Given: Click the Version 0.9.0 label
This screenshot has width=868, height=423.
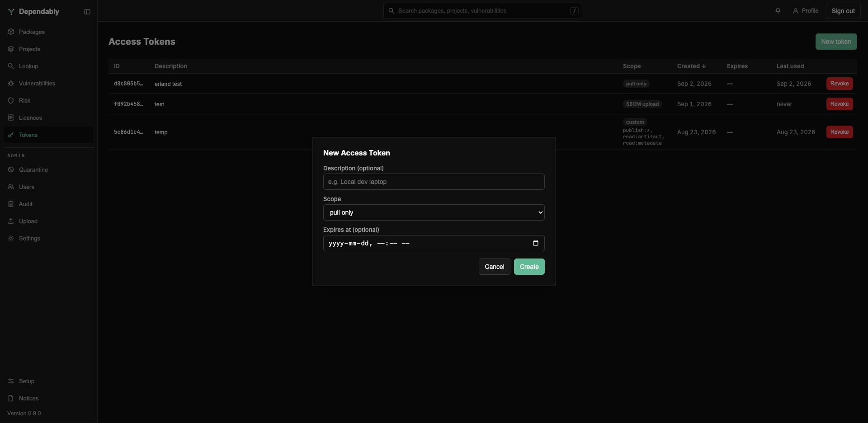Looking at the screenshot, I should click(24, 414).
